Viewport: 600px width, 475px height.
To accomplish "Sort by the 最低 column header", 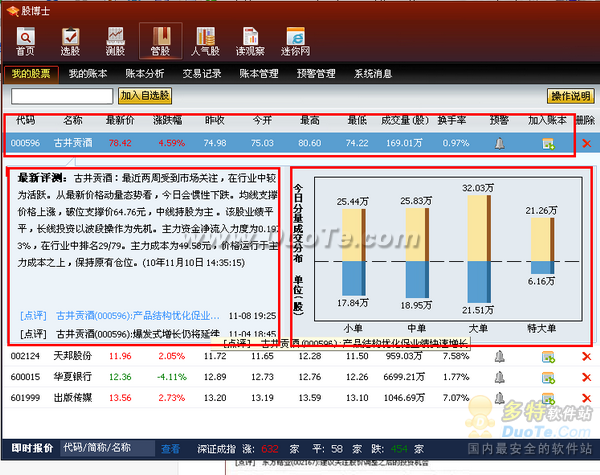I will pyautogui.click(x=357, y=121).
